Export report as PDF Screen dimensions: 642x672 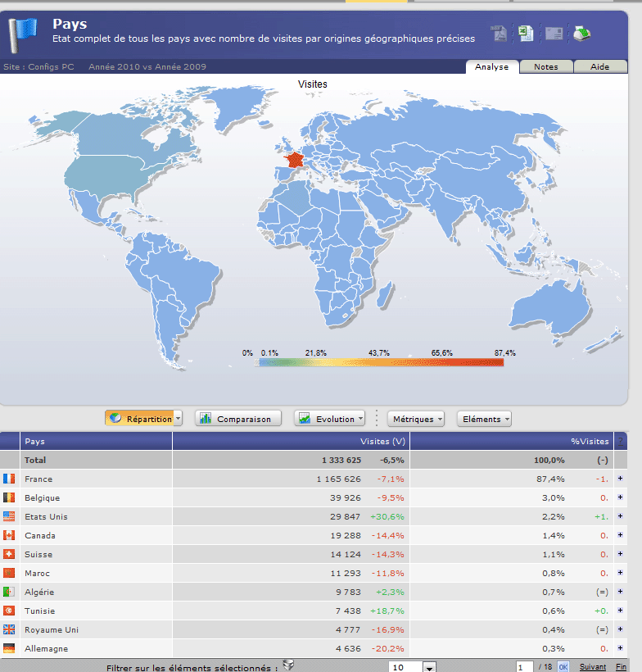[500, 34]
